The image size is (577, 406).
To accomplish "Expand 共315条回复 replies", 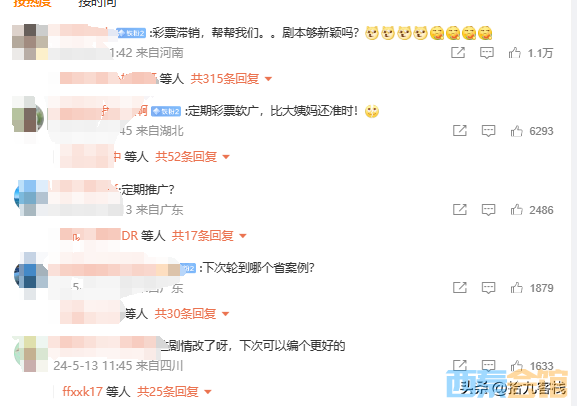I will (x=231, y=79).
